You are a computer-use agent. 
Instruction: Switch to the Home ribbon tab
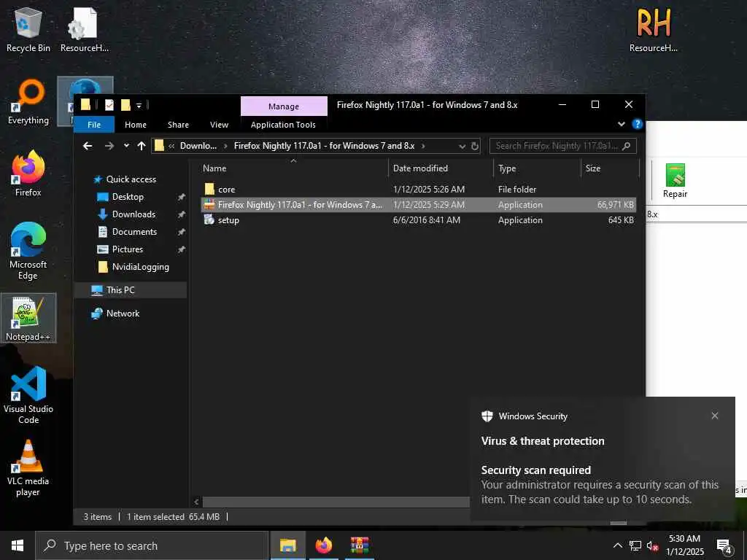136,124
